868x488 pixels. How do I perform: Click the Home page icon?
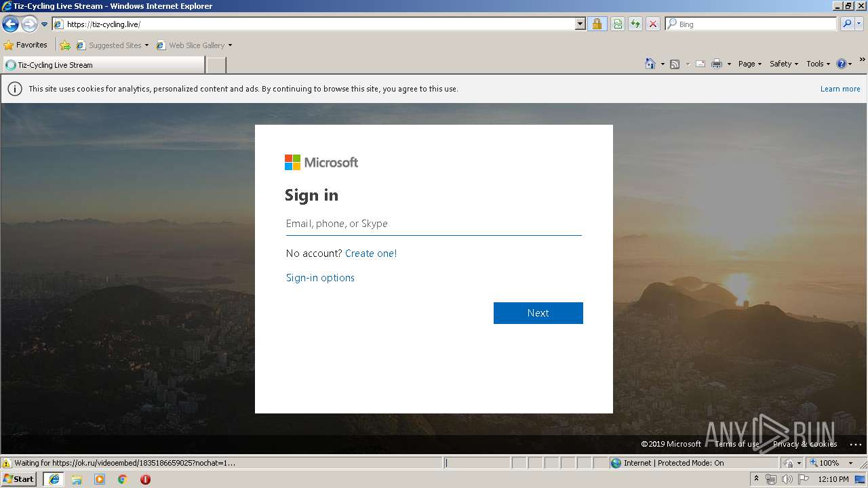point(650,64)
